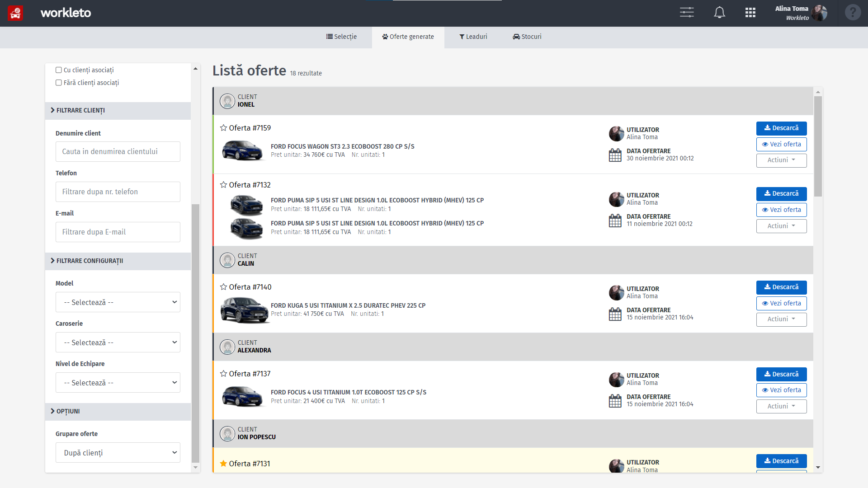The height and width of the screenshot is (488, 868).
Task: Open Actiuni dropdown for Oferta #7159
Action: [x=781, y=160]
